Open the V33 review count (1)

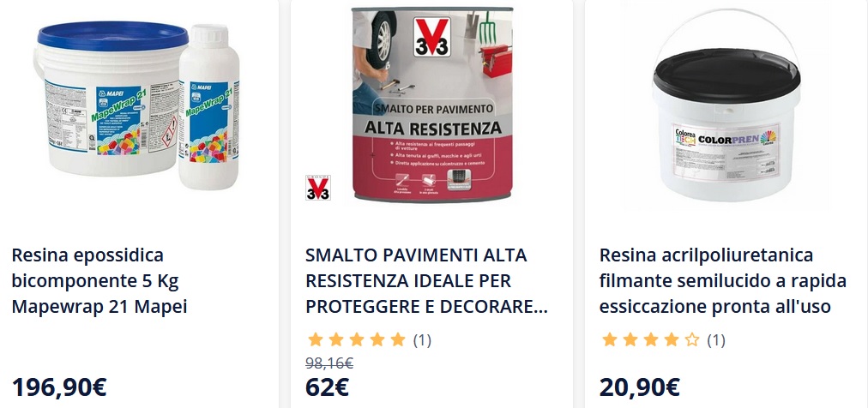click(422, 340)
